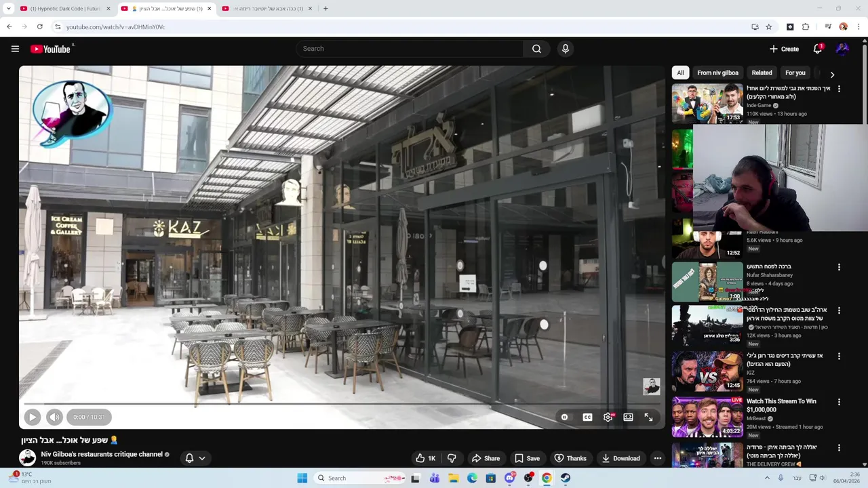Image resolution: width=868 pixels, height=488 pixels.
Task: Open Niv Gilboa's restaurants critique channel link
Action: [x=102, y=454]
